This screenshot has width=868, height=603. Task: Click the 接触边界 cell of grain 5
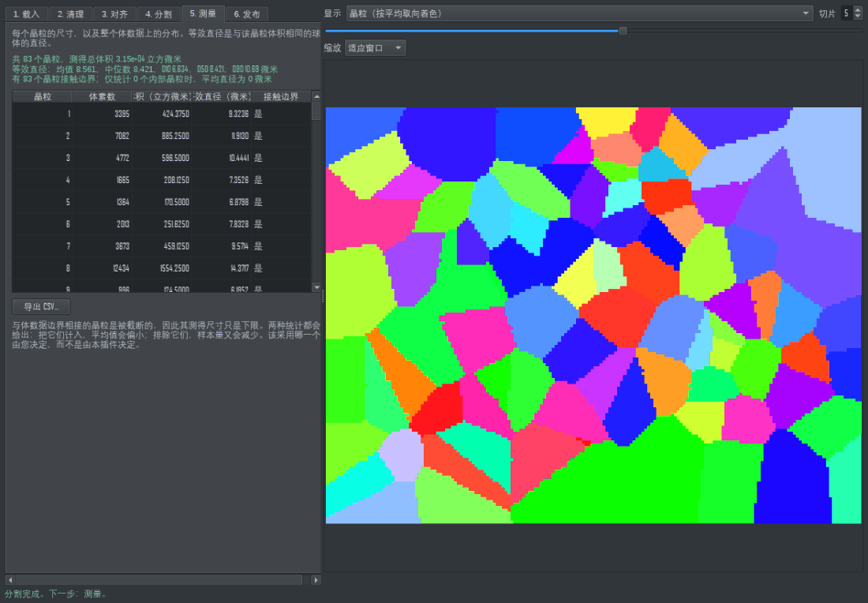[x=281, y=202]
